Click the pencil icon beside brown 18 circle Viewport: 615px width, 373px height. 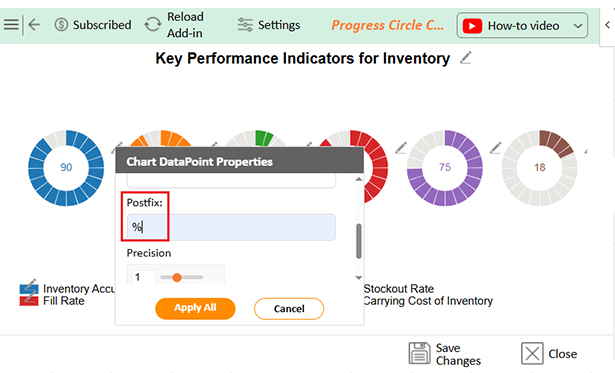[496, 148]
